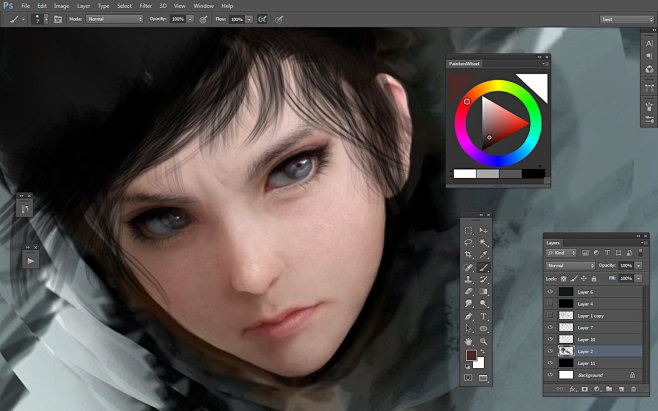Viewport: 658px width, 411px height.
Task: Open the workspace switcher dropdown
Action: [627, 19]
